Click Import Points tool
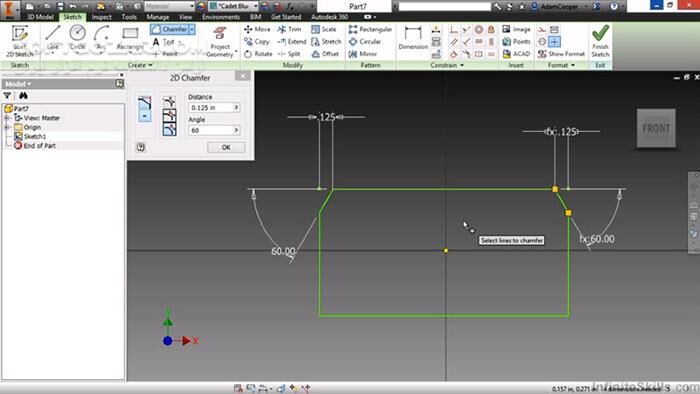Screen dimensions: 700x394 coord(516,41)
